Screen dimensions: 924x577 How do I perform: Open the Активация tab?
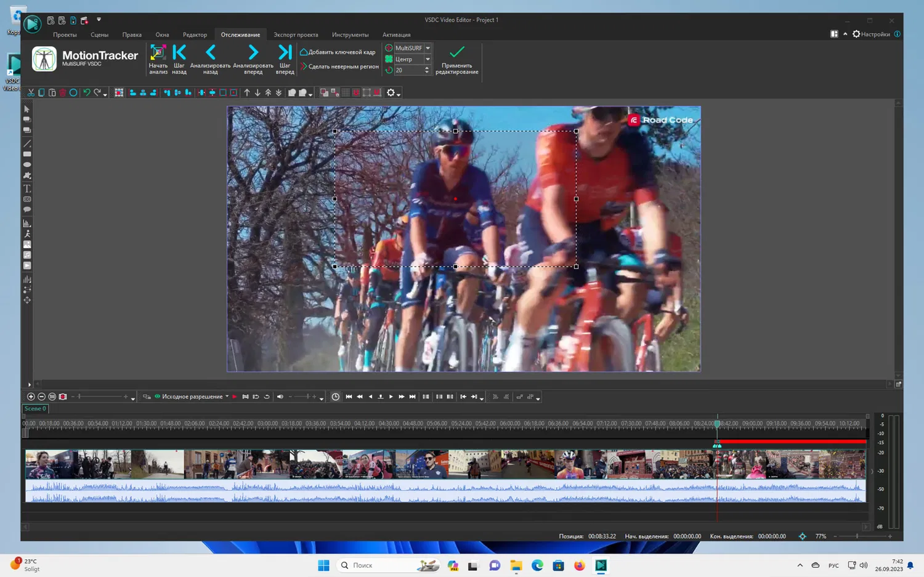point(396,34)
